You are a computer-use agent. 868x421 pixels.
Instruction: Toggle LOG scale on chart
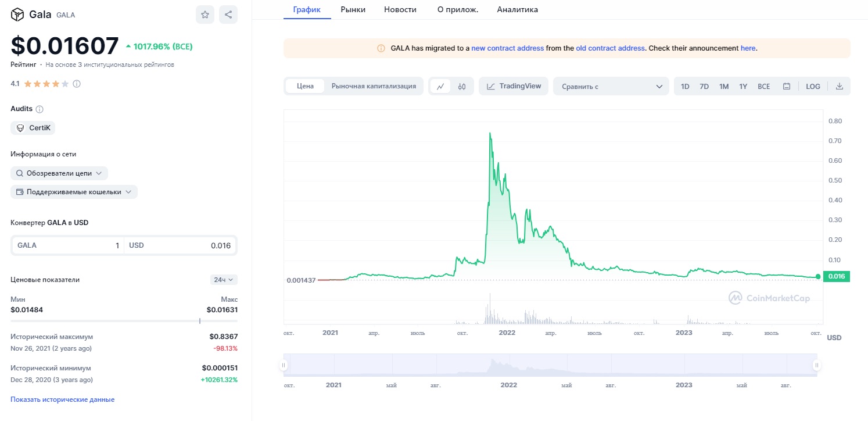(813, 86)
